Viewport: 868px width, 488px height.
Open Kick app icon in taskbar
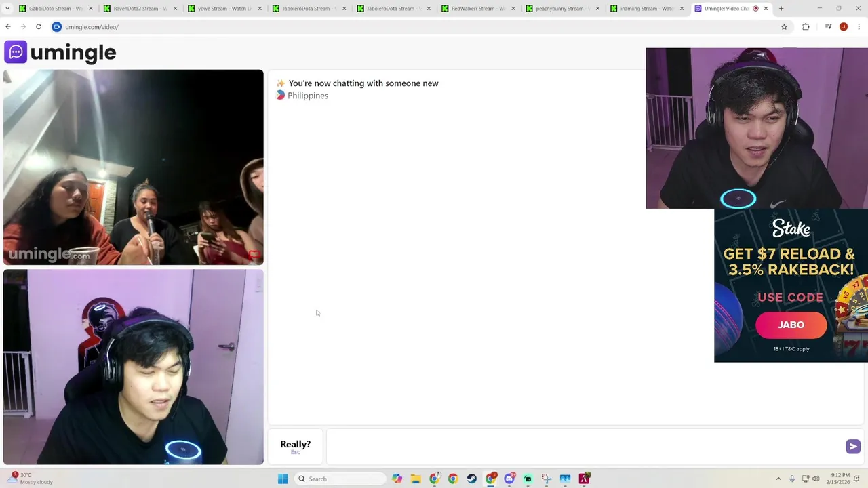pos(528,479)
